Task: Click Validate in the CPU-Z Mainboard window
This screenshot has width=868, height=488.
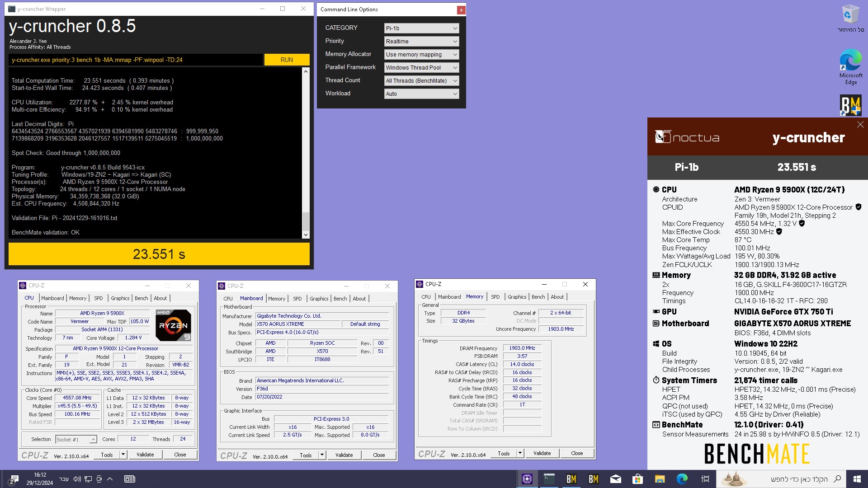Action: point(344,455)
